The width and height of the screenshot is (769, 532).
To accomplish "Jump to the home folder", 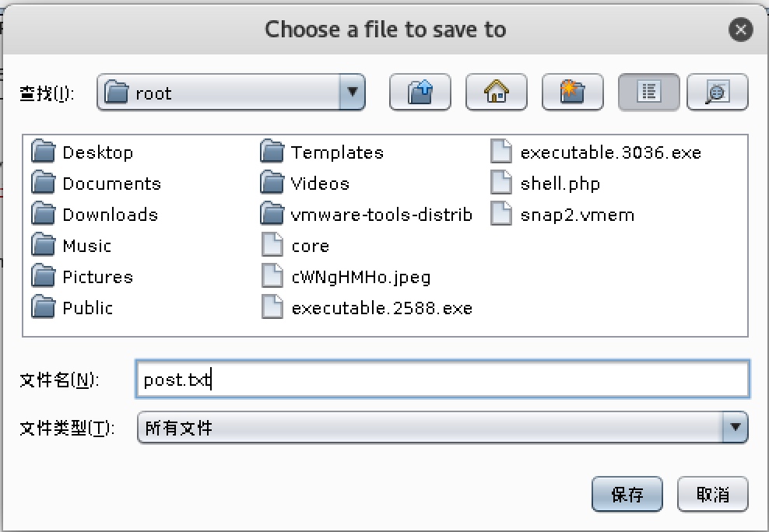I will 497,92.
